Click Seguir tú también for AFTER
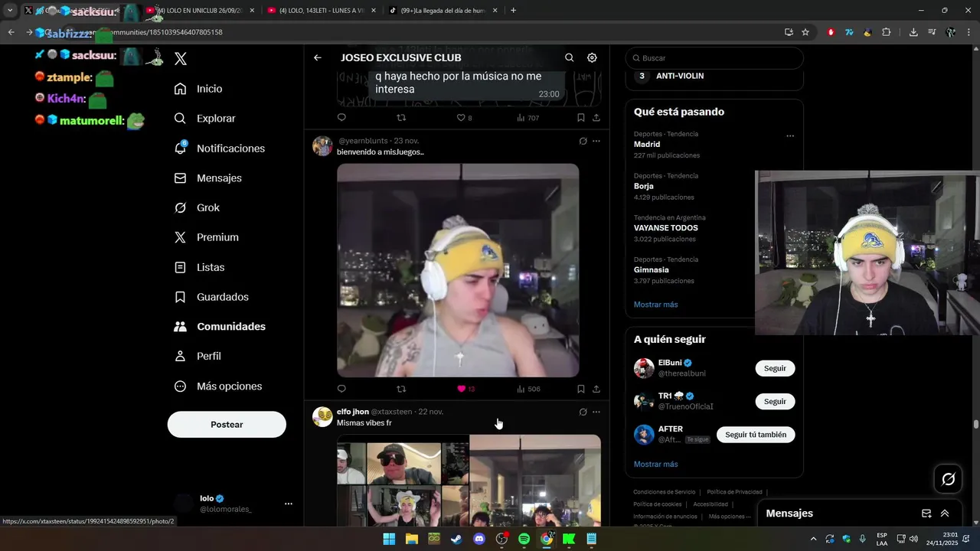980x551 pixels. click(756, 435)
